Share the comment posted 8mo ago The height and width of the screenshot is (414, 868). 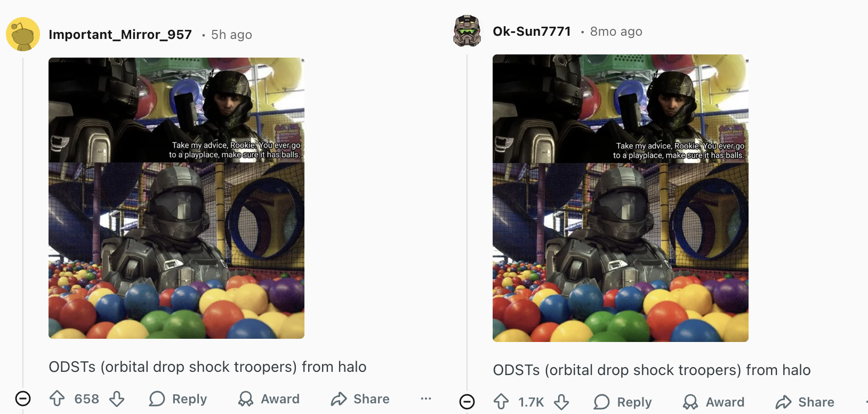[805, 402]
